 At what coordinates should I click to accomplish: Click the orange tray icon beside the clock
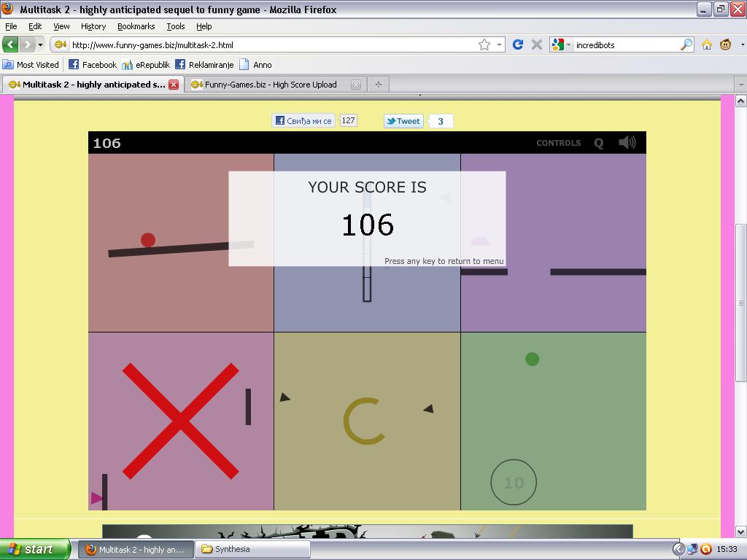point(706,549)
